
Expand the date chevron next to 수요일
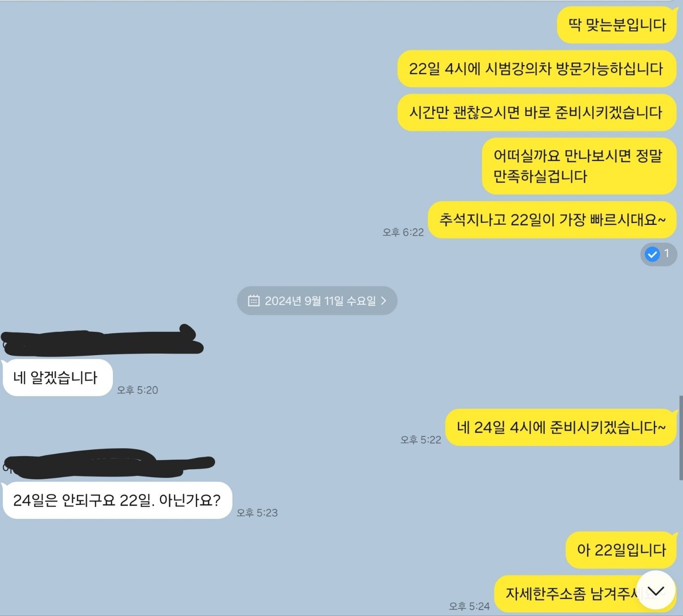384,300
